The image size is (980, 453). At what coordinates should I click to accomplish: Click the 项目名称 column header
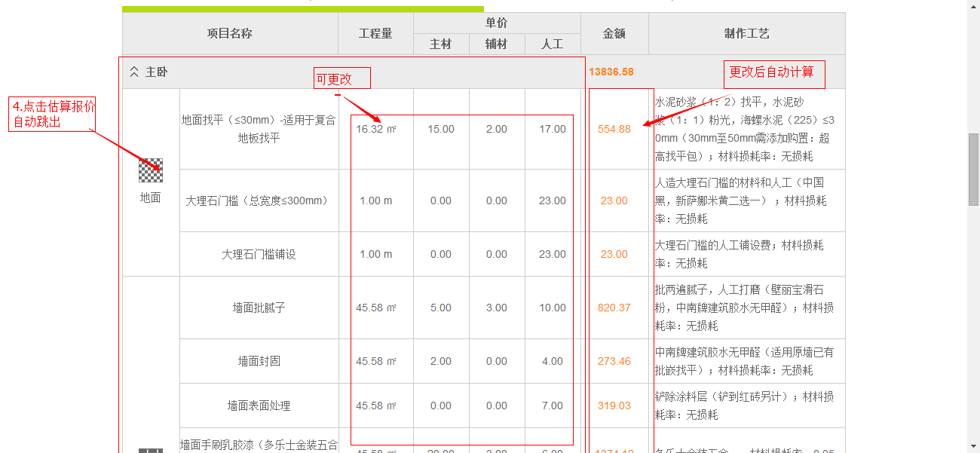[230, 34]
